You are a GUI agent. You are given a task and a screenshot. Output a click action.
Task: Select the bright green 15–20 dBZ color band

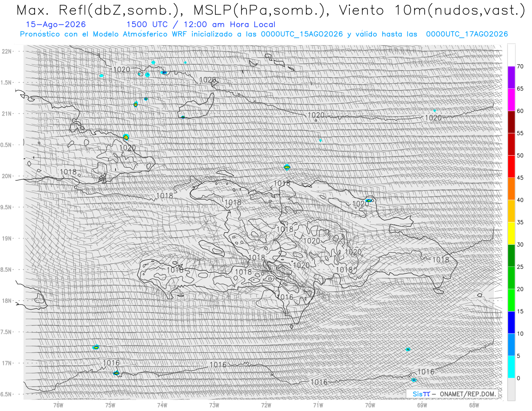point(511,300)
